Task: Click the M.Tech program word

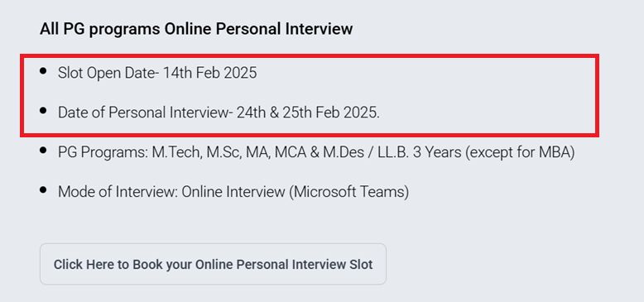Action: point(177,152)
